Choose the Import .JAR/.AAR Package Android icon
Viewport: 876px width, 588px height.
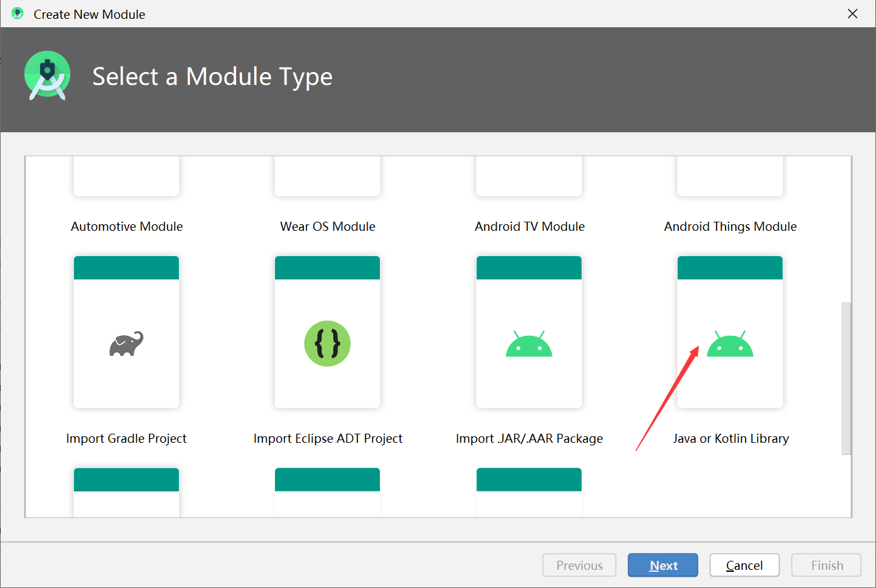coord(529,344)
